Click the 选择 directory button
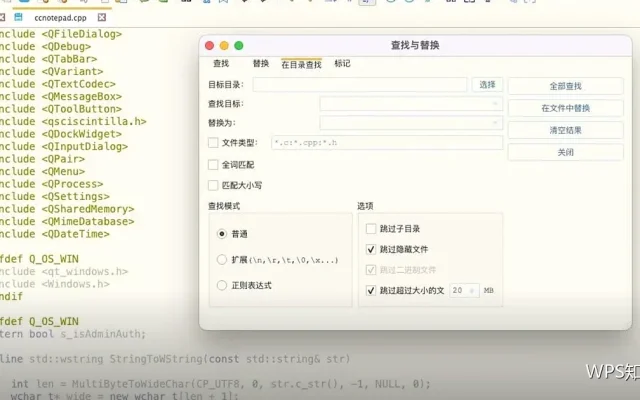Screen dimensions: 640x400 [x=487, y=84]
